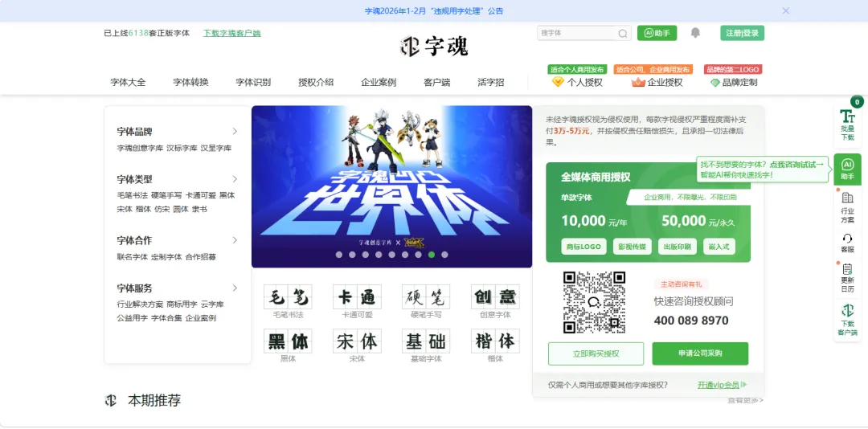This screenshot has width=868, height=429.
Task: Open the 开通vip会员 link
Action: [722, 385]
